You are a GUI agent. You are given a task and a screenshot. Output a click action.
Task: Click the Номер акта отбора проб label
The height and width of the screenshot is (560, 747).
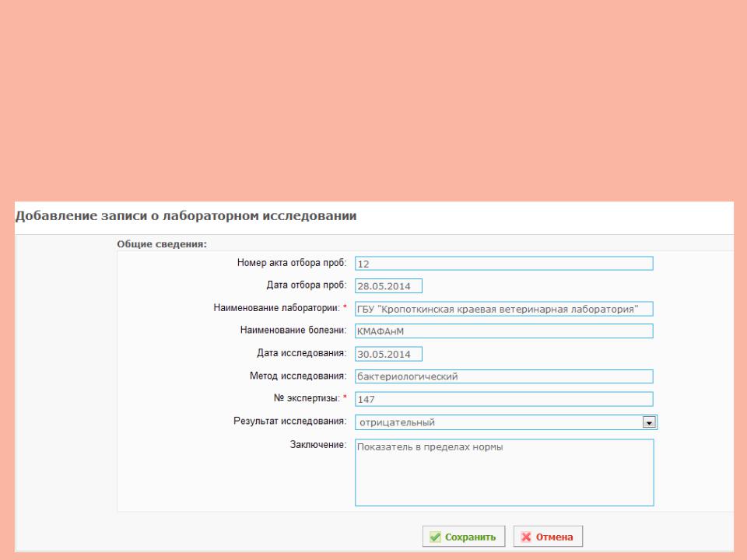pyautogui.click(x=292, y=263)
